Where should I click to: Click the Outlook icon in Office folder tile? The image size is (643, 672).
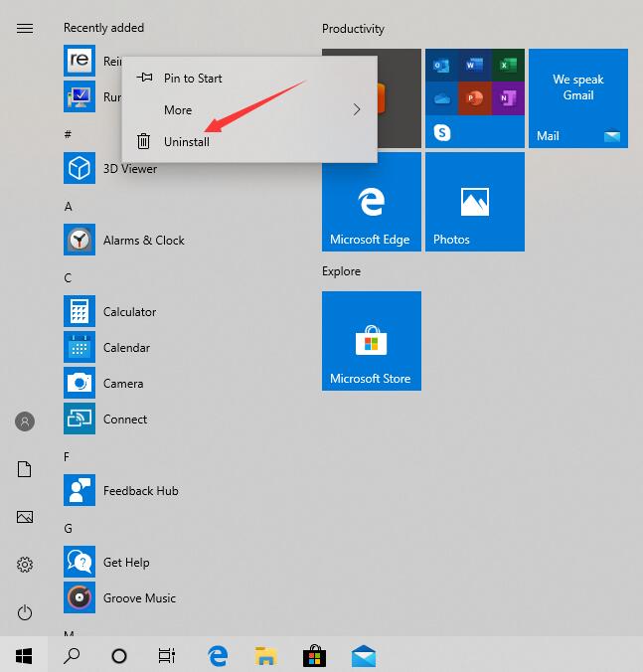point(441,66)
